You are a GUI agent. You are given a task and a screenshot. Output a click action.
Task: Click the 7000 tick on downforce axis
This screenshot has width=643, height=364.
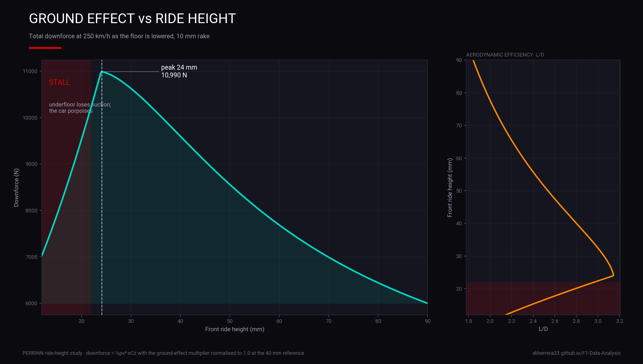(31, 257)
